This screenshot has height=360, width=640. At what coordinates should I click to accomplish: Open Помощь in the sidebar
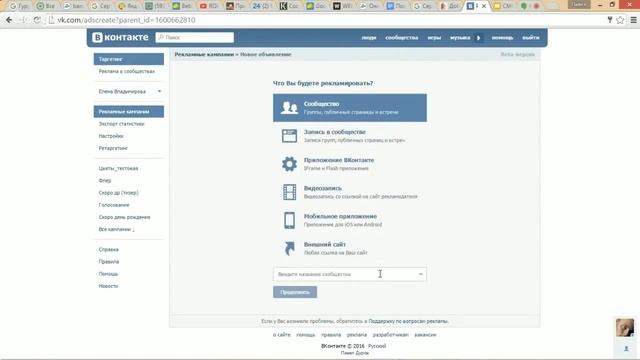108,274
